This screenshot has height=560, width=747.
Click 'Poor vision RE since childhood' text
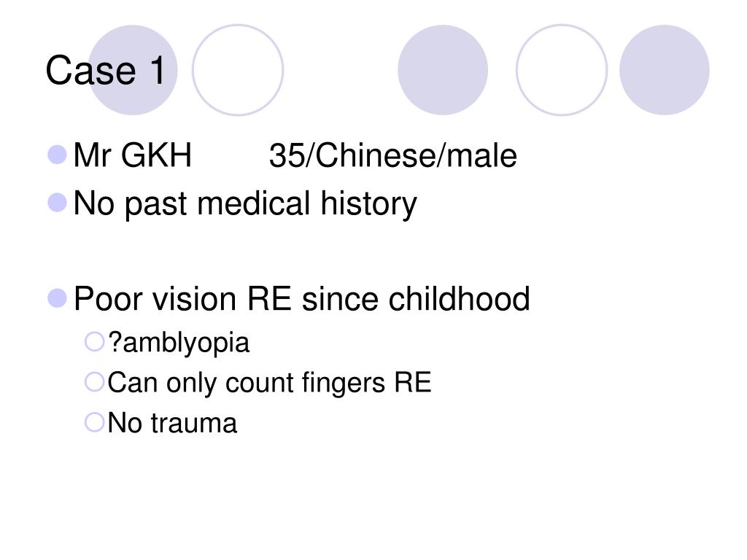point(301,299)
